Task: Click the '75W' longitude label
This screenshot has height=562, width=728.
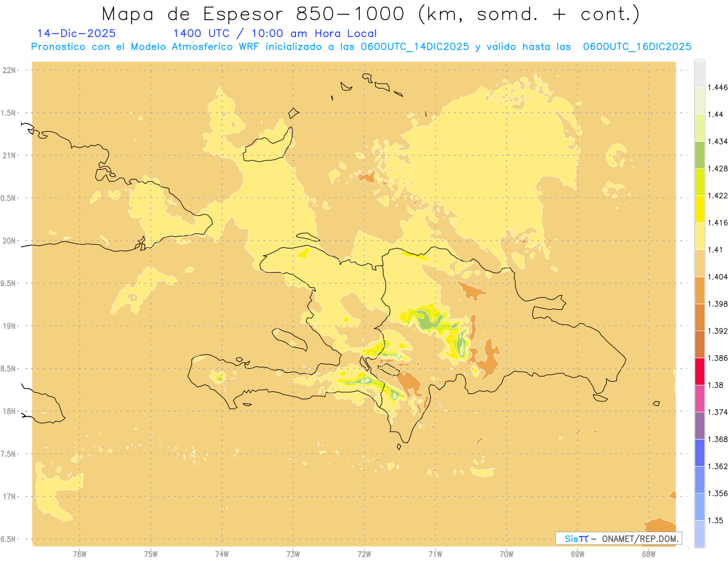Action: (x=151, y=554)
